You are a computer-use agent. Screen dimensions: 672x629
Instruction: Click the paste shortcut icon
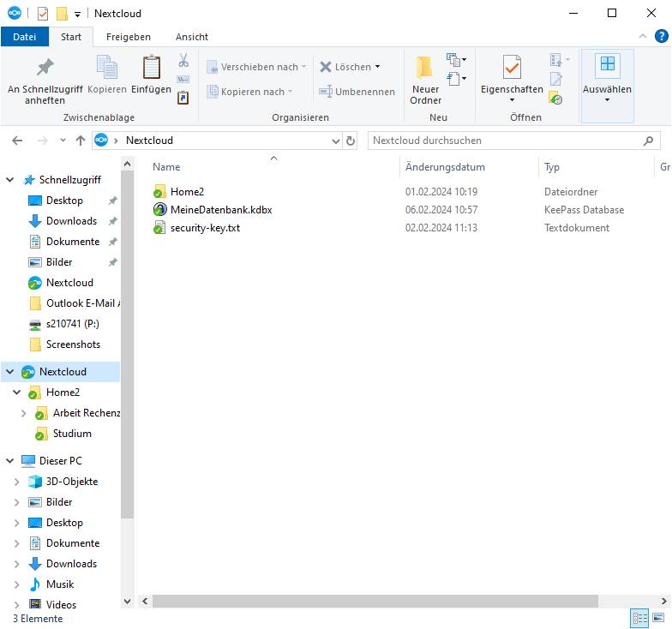(183, 98)
